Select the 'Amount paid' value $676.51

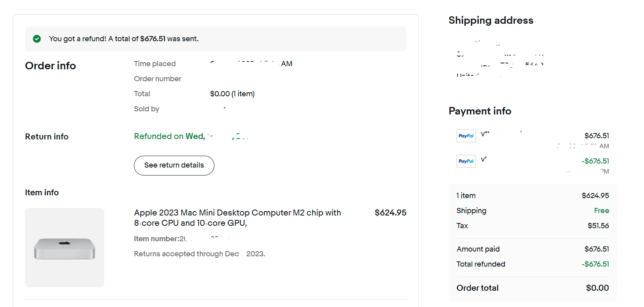click(596, 249)
